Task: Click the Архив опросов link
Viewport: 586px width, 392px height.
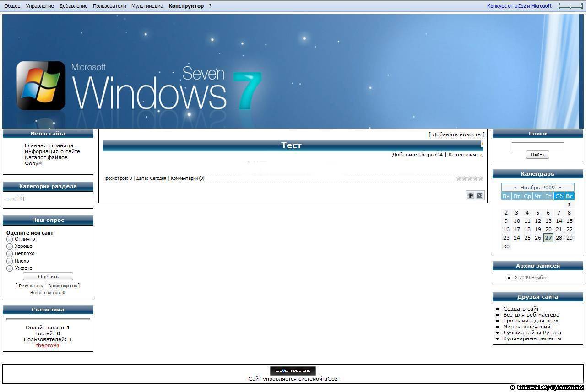Action: [63, 285]
